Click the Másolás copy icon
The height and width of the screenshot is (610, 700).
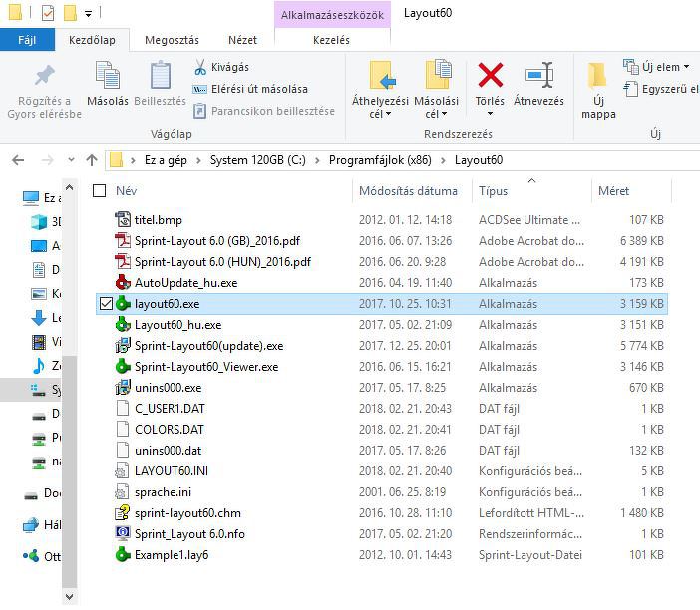click(x=107, y=75)
